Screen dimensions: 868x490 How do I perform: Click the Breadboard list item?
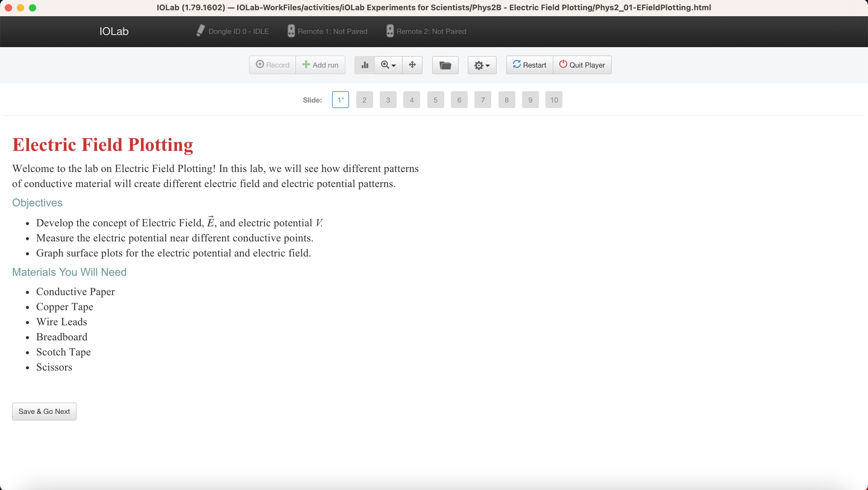(x=62, y=337)
